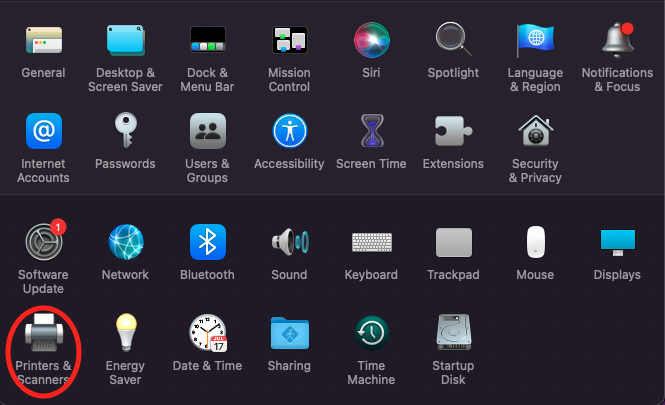Open Extensions puzzle piece pane
This screenshot has width=665, height=405.
tap(453, 131)
